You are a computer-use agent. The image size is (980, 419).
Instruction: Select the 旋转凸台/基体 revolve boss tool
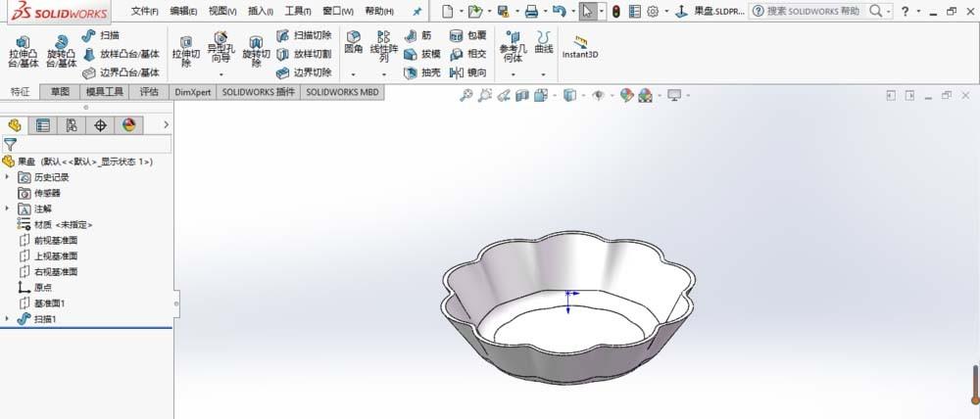point(61,52)
